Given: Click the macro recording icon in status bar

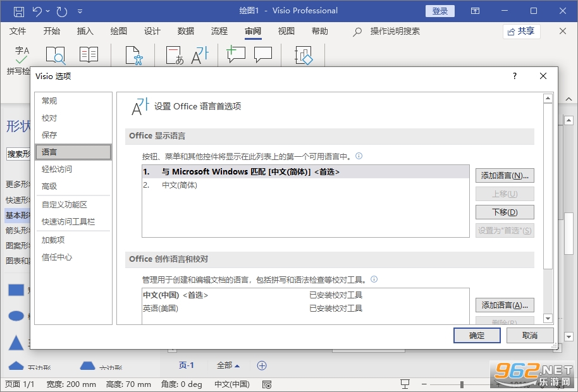Looking at the screenshot, I should click(267, 384).
